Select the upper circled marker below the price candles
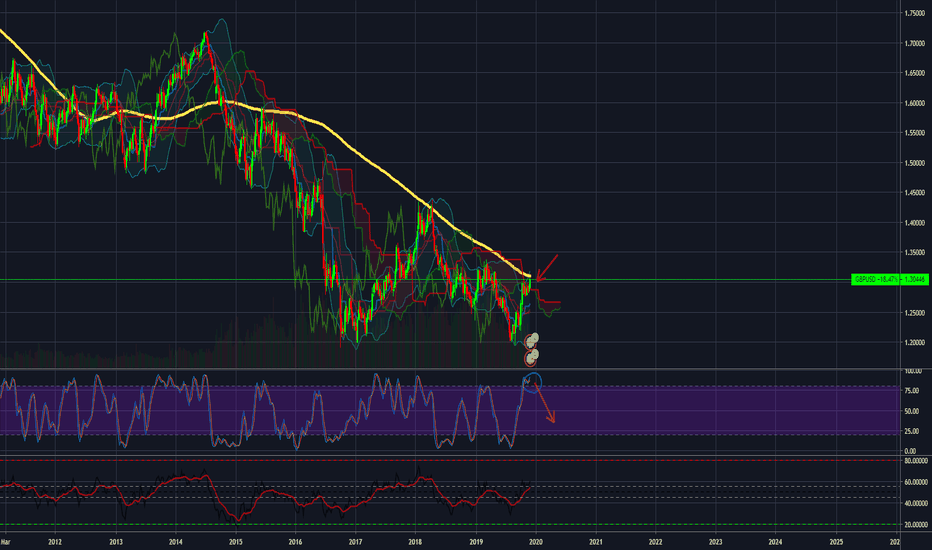 click(533, 341)
